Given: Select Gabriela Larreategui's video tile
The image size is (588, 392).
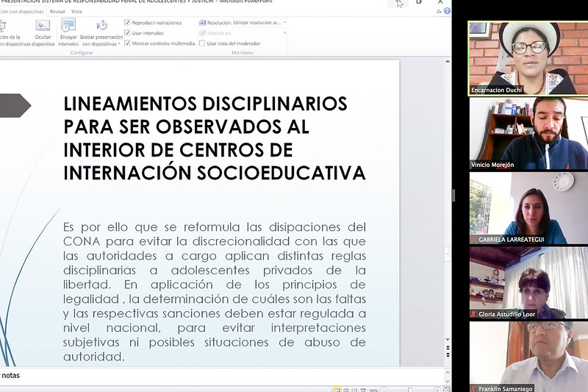Looking at the screenshot, I should click(528, 208).
